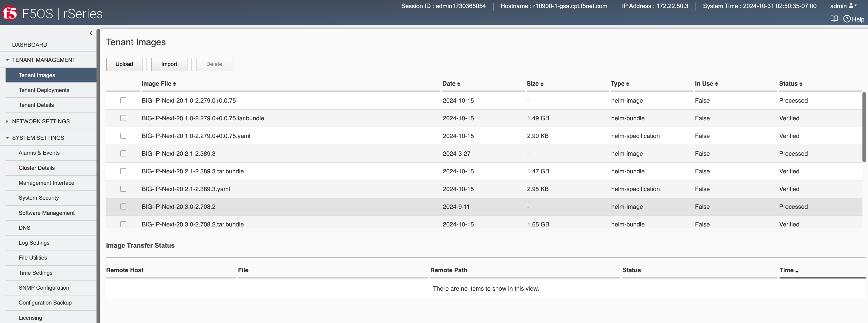Click the Import button

point(169,64)
